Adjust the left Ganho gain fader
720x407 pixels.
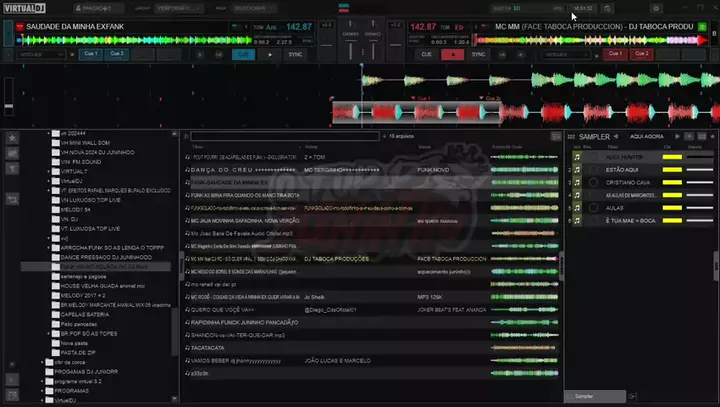coord(350,50)
